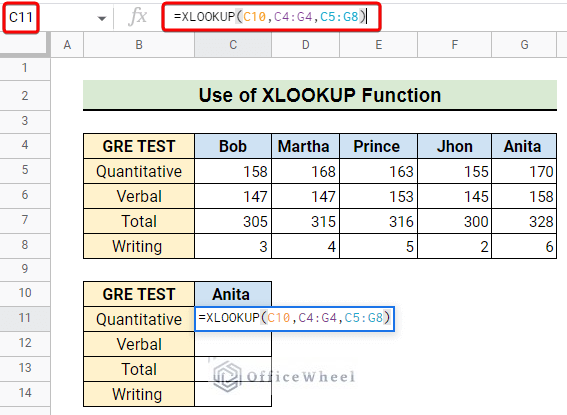Click the 'Prince' header cell
This screenshot has width=567, height=415.
pyautogui.click(x=379, y=146)
